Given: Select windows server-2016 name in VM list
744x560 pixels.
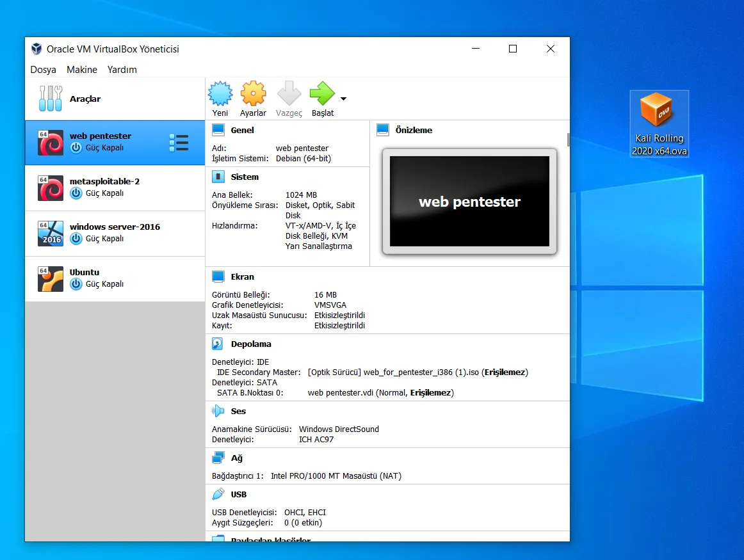Looking at the screenshot, I should pos(115,227).
